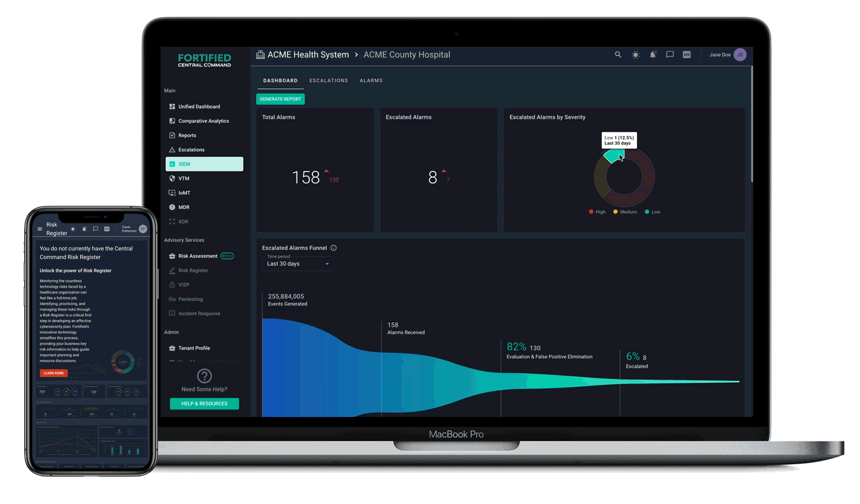Open the sidebar Risk Register item
860x504 pixels.
(204, 271)
